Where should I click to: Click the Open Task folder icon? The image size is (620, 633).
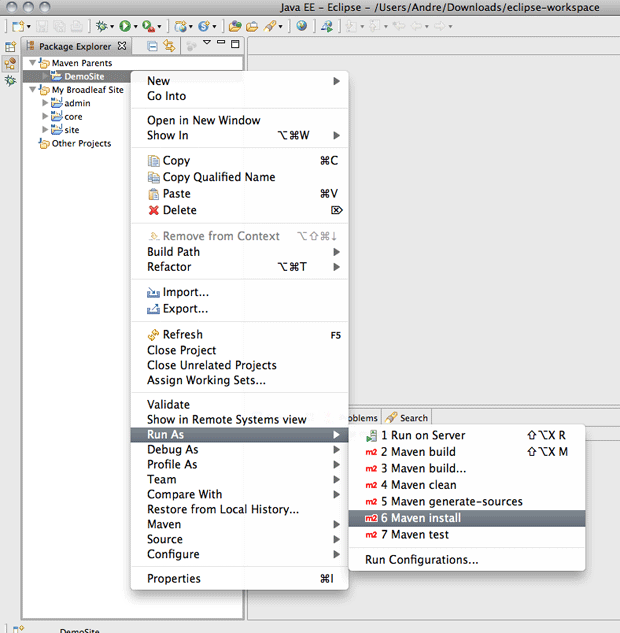pos(252,27)
